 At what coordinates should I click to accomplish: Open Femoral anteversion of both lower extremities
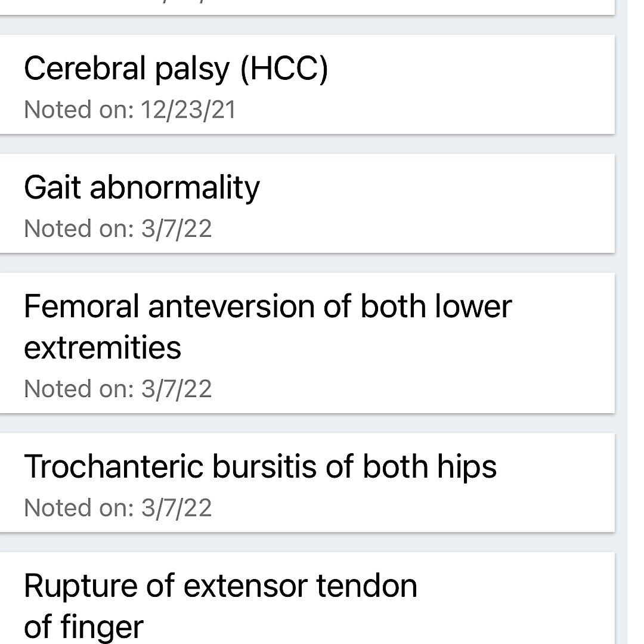267,307
